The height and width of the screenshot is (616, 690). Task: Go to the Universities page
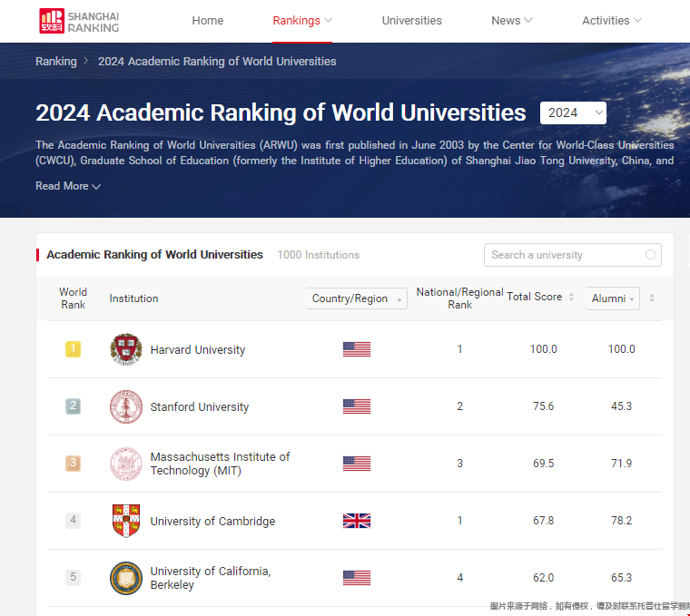click(x=412, y=21)
